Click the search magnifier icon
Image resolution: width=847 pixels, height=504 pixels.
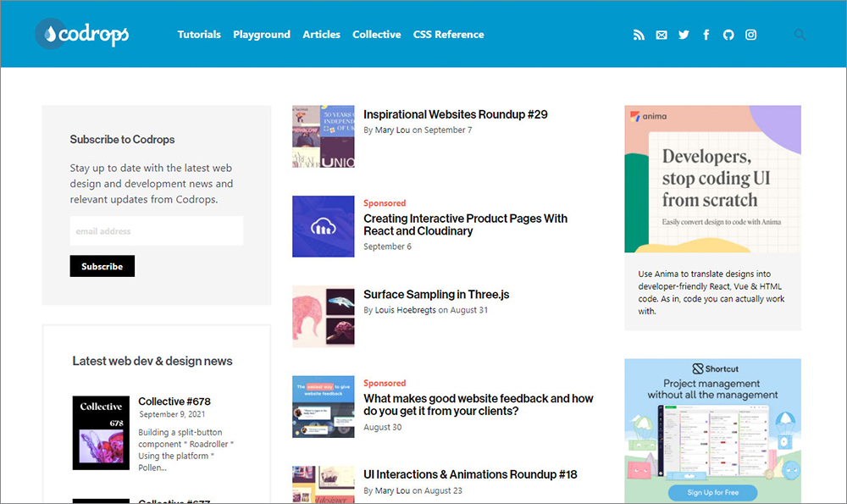(800, 35)
